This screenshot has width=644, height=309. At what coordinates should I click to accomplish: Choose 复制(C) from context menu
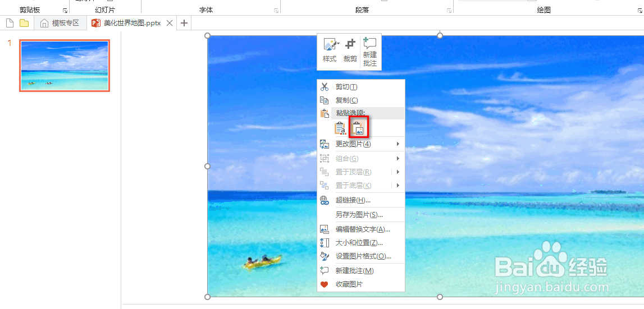pyautogui.click(x=361, y=100)
